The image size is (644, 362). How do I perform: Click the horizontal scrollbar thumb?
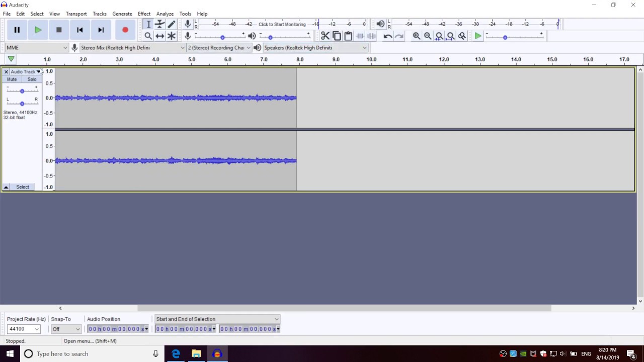pos(344,308)
